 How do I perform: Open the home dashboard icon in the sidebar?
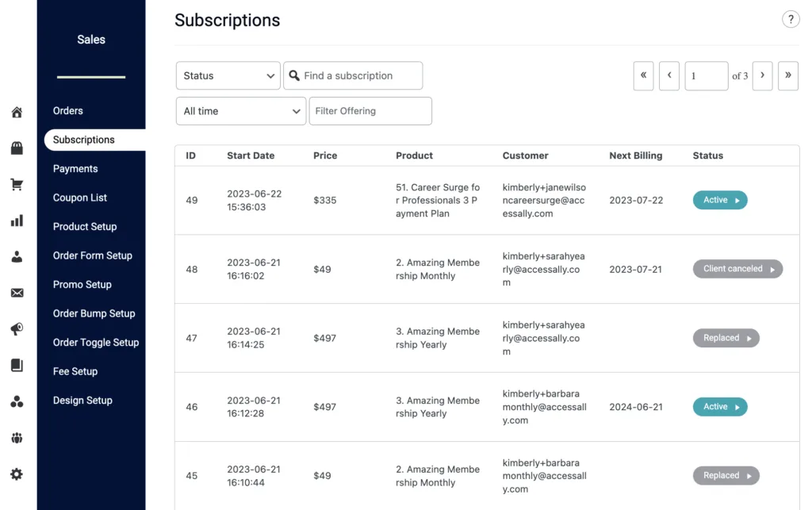[17, 112]
